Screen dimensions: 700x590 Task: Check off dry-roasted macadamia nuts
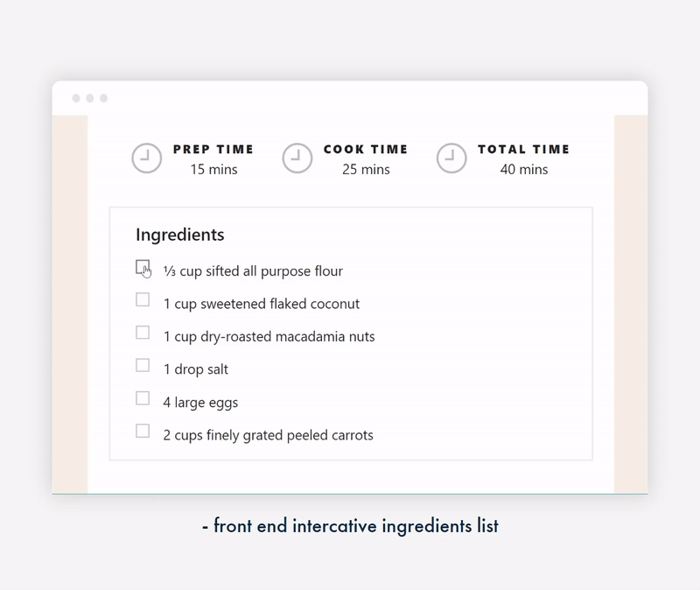(143, 333)
